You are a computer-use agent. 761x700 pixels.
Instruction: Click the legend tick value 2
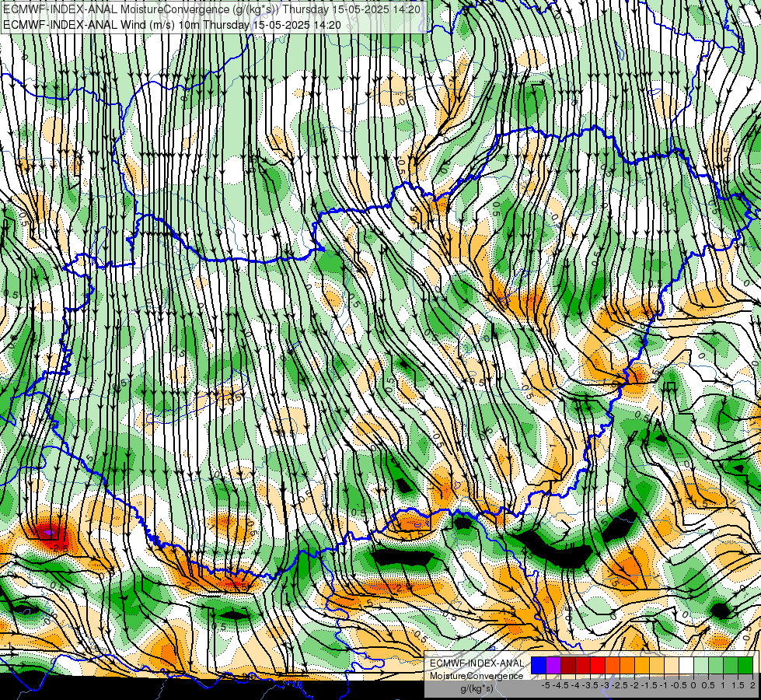pyautogui.click(x=752, y=685)
